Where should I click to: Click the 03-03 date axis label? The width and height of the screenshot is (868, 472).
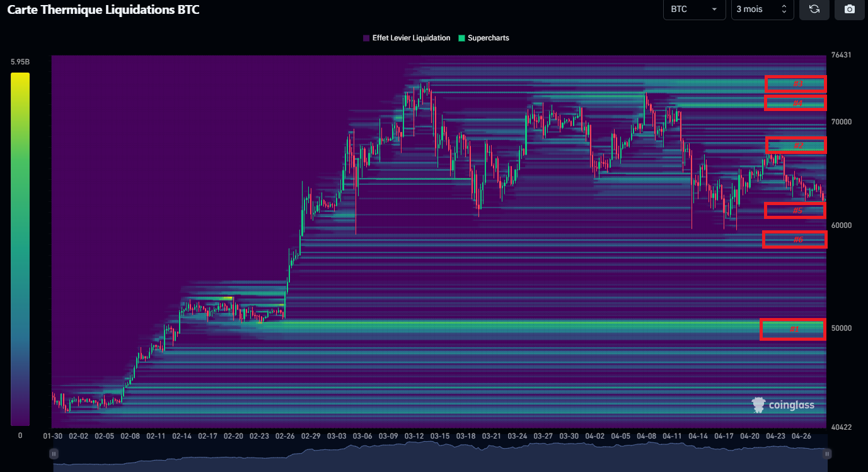(x=337, y=436)
